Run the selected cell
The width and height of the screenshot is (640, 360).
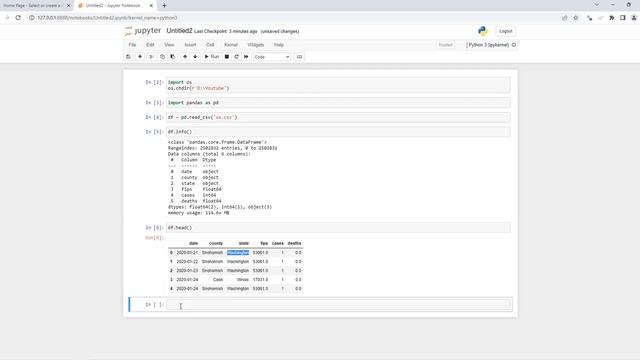point(211,57)
